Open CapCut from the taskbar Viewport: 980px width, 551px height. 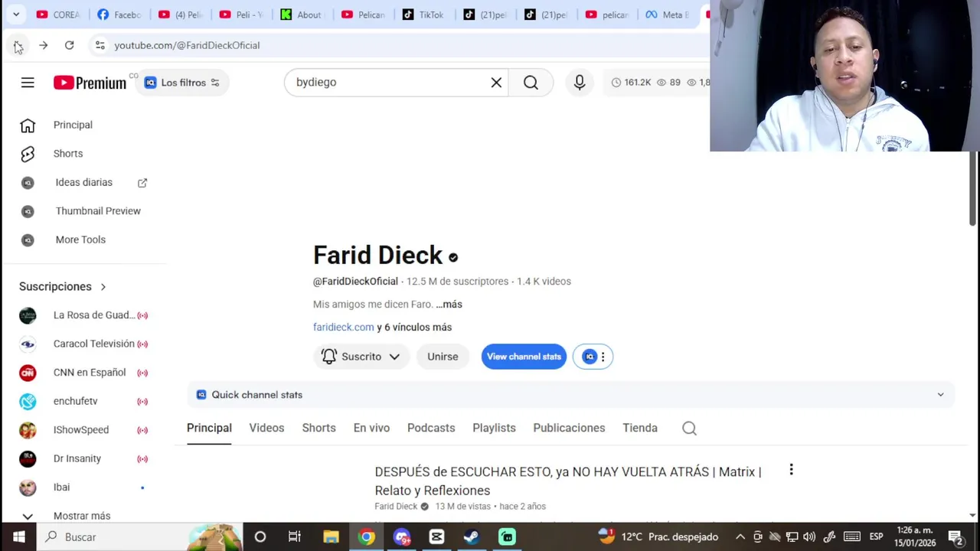coord(436,537)
